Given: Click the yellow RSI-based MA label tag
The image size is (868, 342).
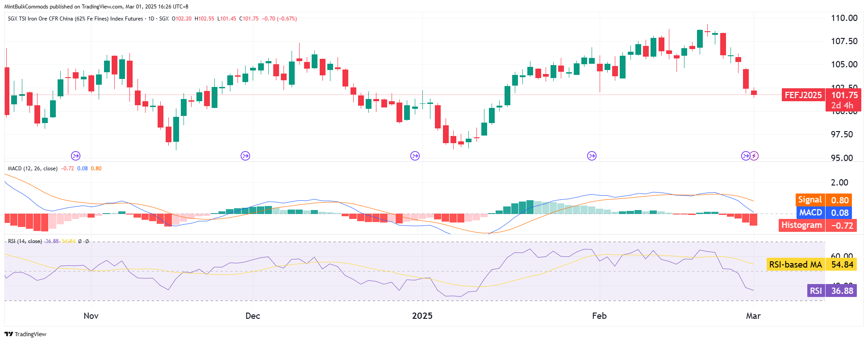Looking at the screenshot, I should [796, 264].
